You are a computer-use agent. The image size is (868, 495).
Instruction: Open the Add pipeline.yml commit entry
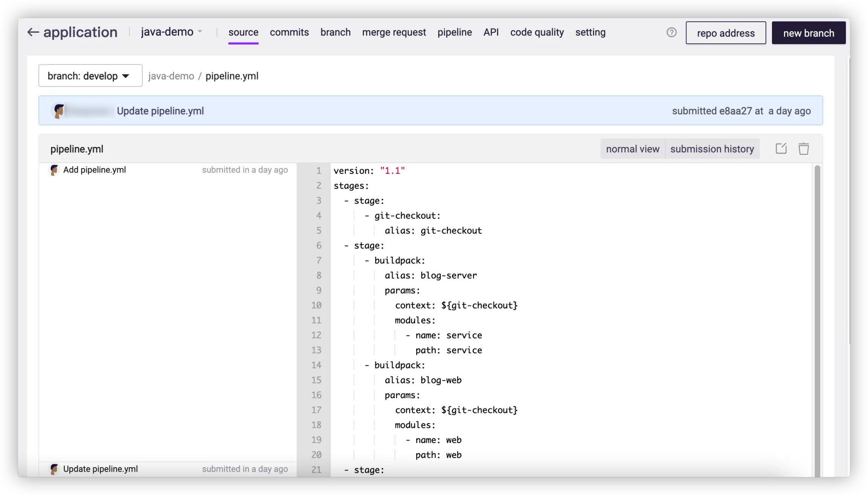click(x=95, y=170)
